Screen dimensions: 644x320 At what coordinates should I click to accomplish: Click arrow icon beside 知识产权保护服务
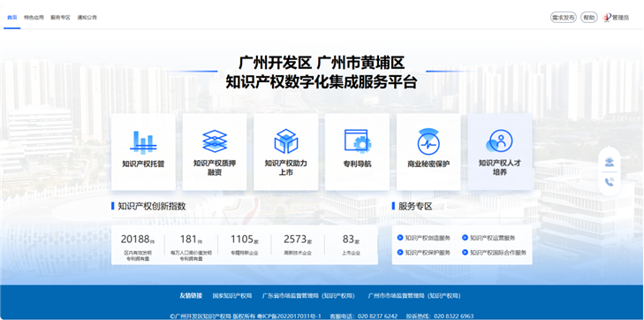point(400,252)
